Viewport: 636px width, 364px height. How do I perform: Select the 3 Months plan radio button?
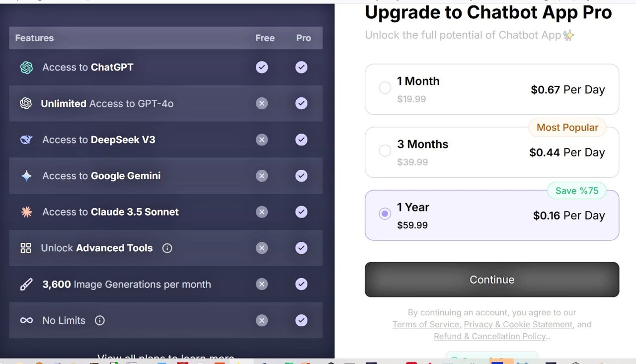coord(385,150)
